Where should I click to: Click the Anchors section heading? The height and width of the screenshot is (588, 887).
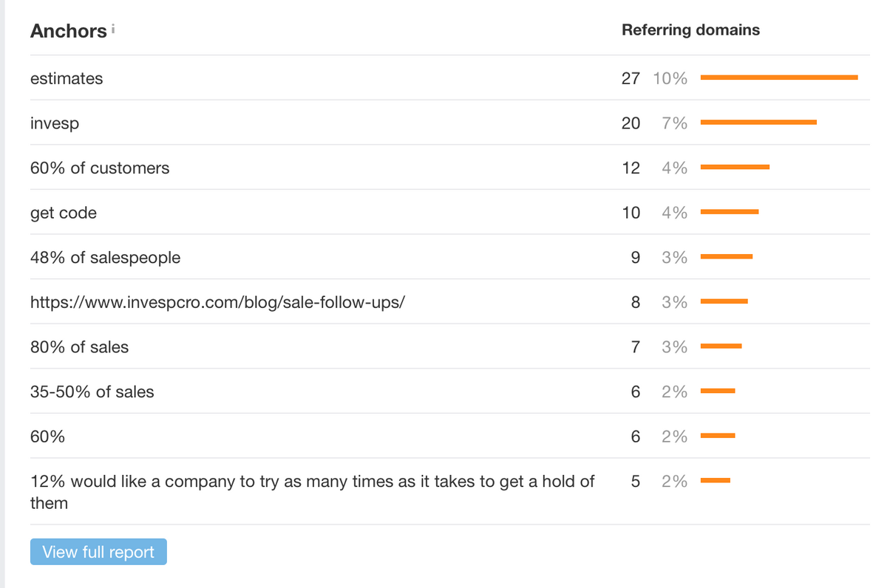[x=68, y=31]
